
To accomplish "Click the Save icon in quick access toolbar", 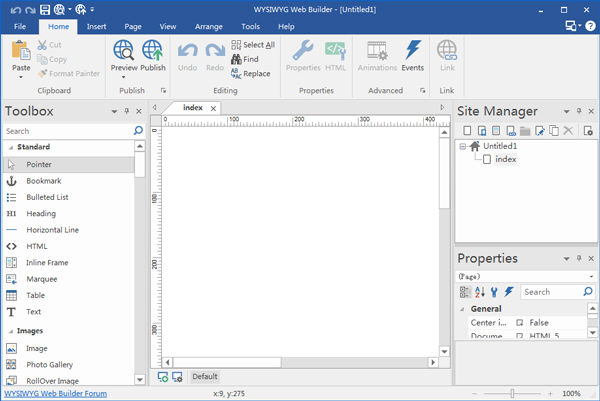I will coord(45,10).
